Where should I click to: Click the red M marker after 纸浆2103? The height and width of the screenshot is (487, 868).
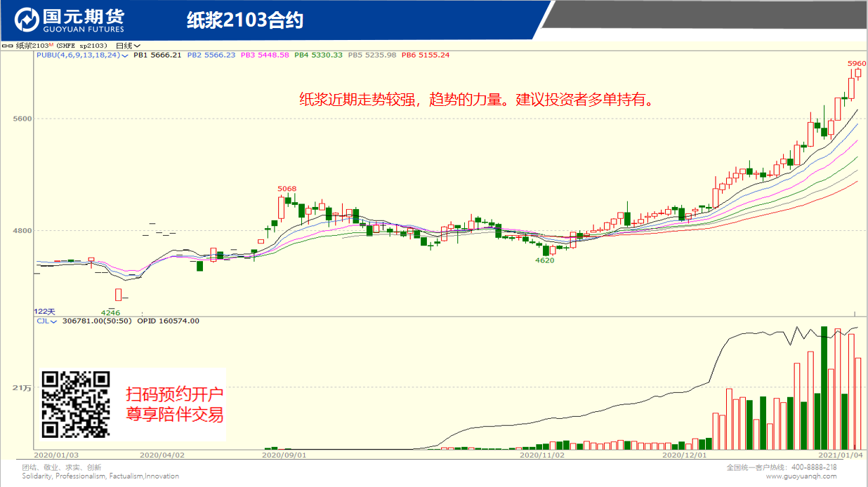pyautogui.click(x=51, y=45)
